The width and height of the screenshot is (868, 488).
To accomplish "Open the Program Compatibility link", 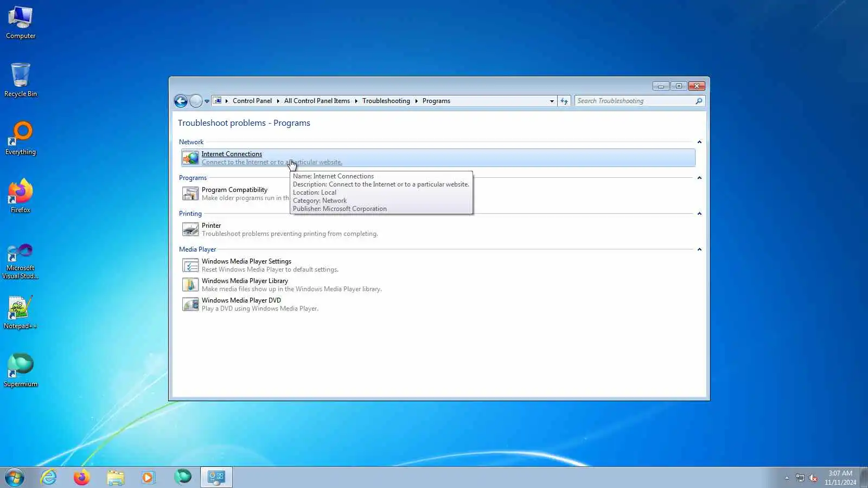I will (234, 190).
